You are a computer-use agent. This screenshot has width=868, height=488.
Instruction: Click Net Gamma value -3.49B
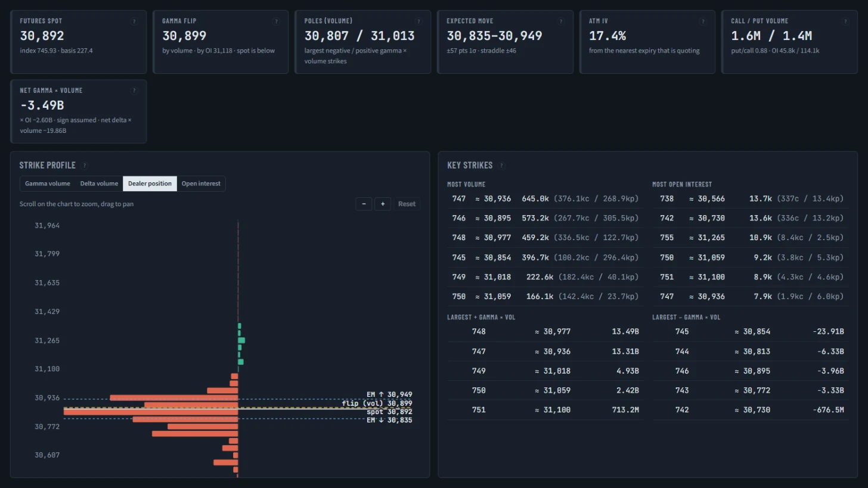[42, 105]
